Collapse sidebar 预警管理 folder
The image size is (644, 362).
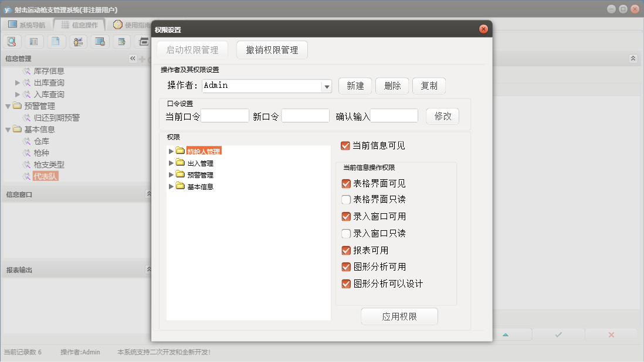click(8, 107)
